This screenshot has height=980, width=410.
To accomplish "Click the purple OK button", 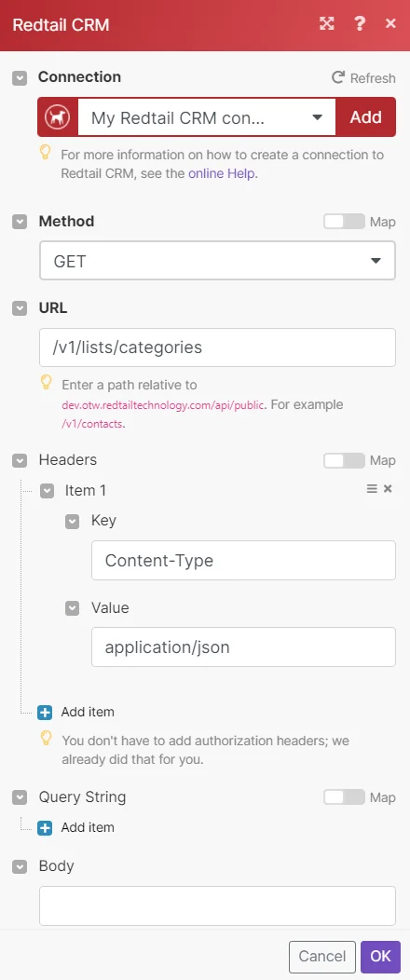I will (x=380, y=957).
